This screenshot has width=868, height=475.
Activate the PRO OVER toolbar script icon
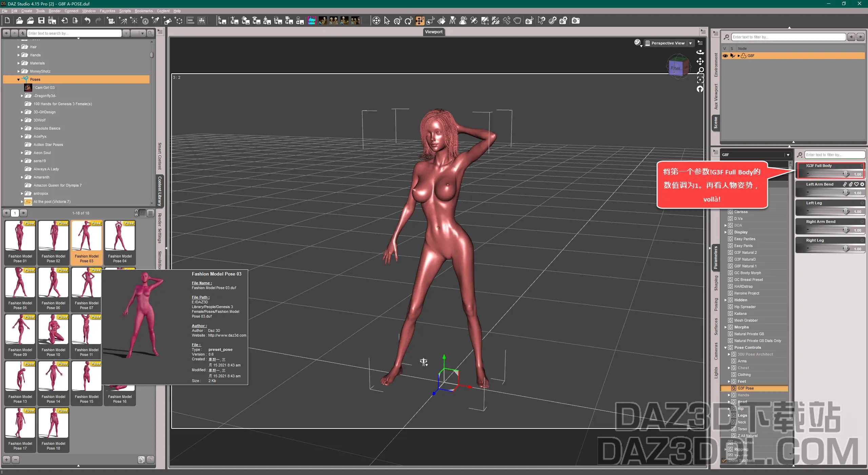point(312,21)
